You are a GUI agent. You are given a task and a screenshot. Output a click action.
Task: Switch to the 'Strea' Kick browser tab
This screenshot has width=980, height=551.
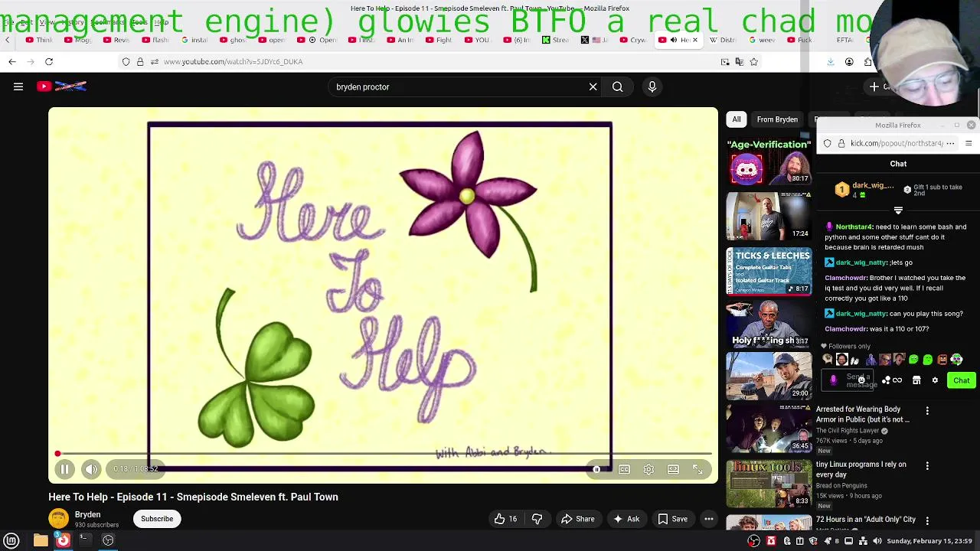pyautogui.click(x=555, y=40)
